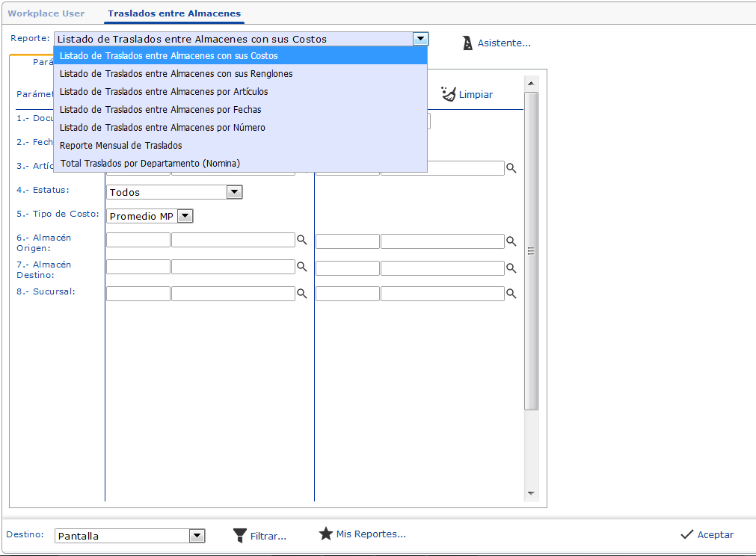
Task: Switch to the Workplace User tab
Action: coord(46,13)
